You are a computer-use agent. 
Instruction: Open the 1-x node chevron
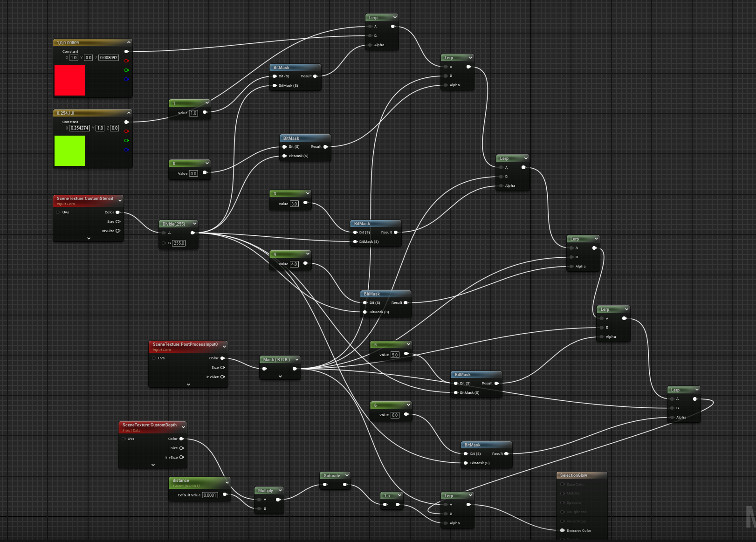(x=399, y=495)
